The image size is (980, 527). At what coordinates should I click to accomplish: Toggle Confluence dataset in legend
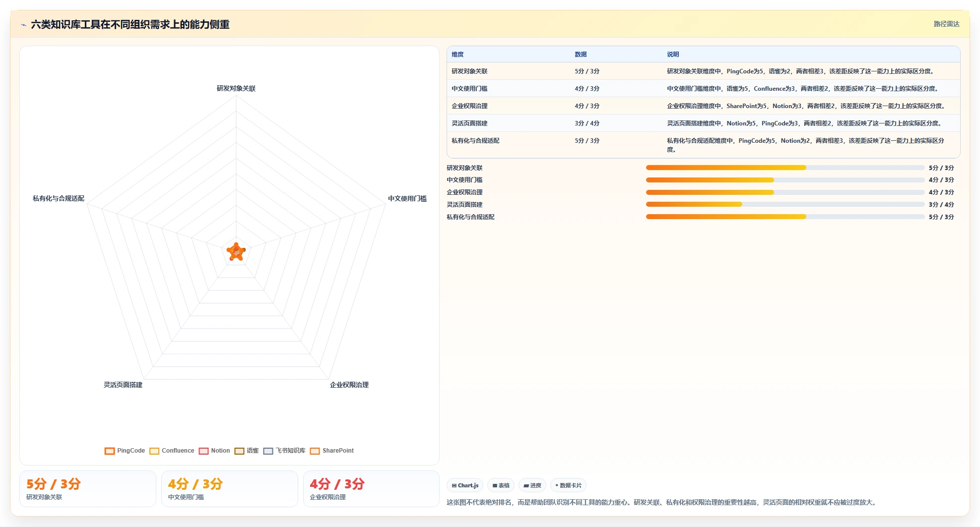coord(172,451)
